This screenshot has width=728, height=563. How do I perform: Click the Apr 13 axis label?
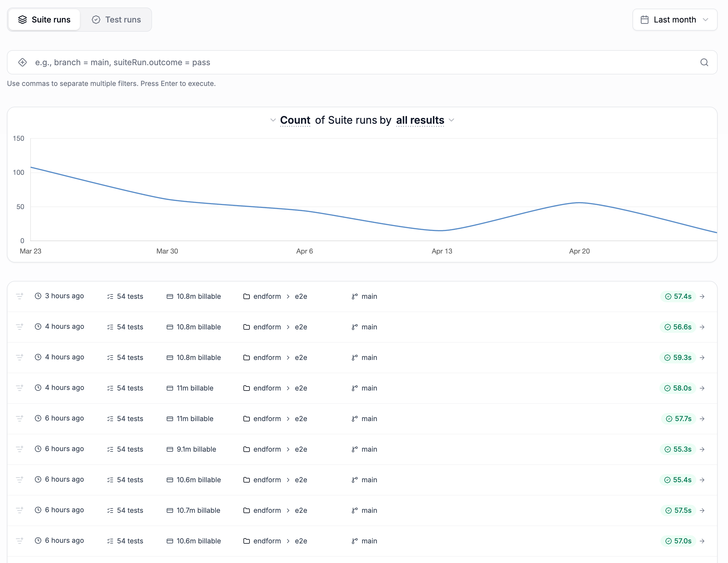442,251
